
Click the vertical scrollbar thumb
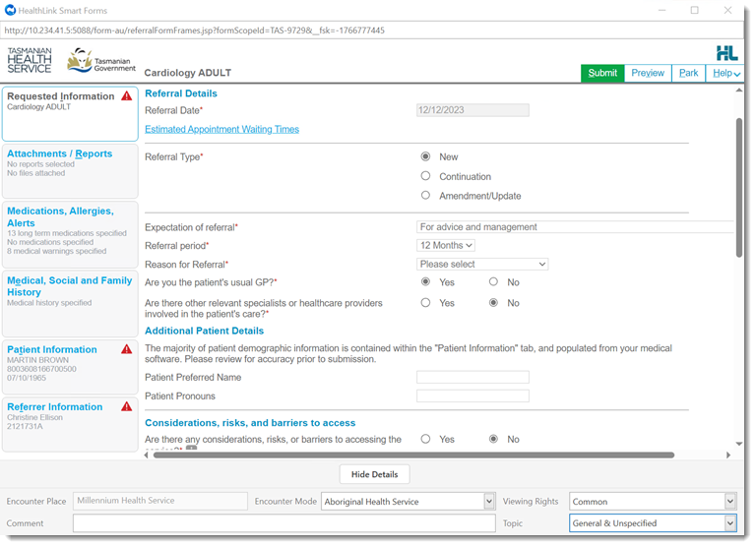tap(738, 188)
